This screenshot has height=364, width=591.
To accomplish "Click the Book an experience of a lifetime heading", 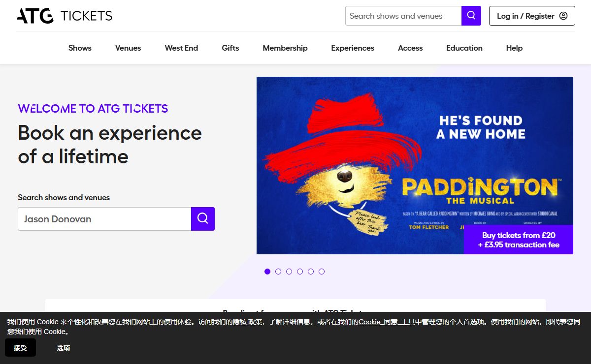I will pos(110,145).
